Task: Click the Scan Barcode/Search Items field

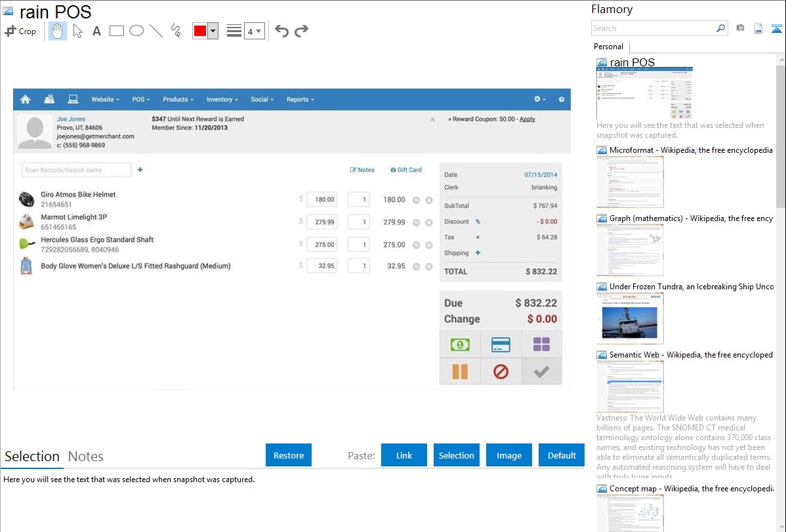Action: [76, 170]
